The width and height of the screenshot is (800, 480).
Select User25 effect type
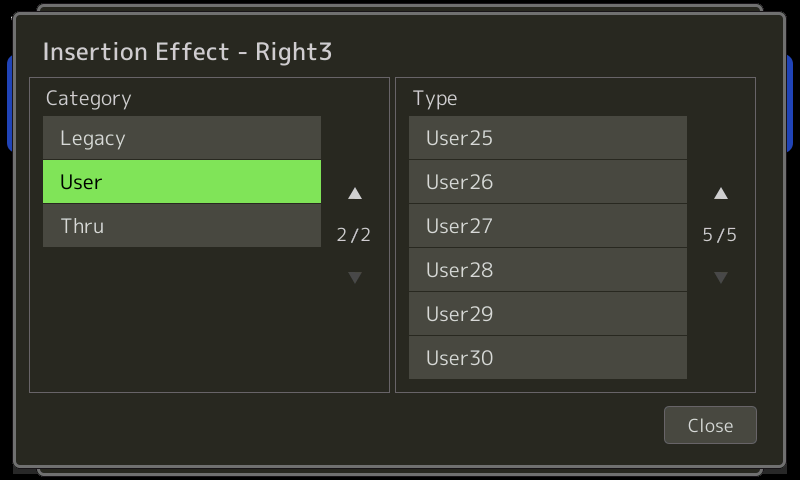pyautogui.click(x=547, y=138)
